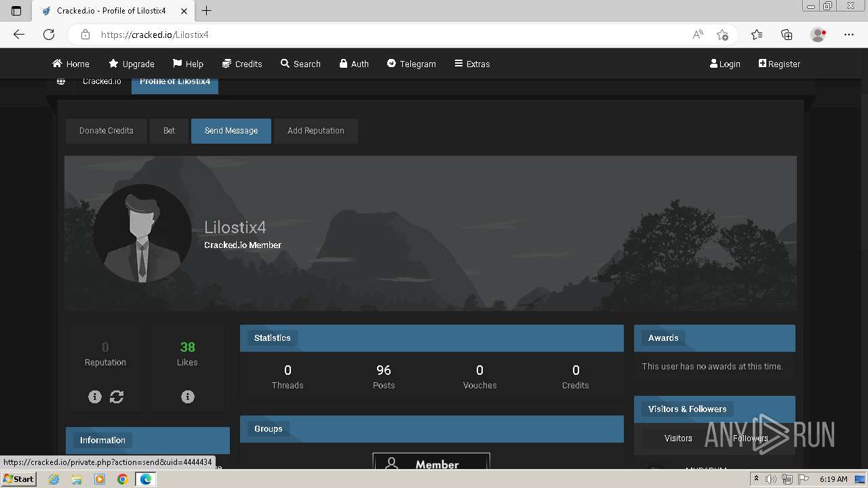The width and height of the screenshot is (868, 488).
Task: Open the Credits nav item
Action: coord(242,64)
